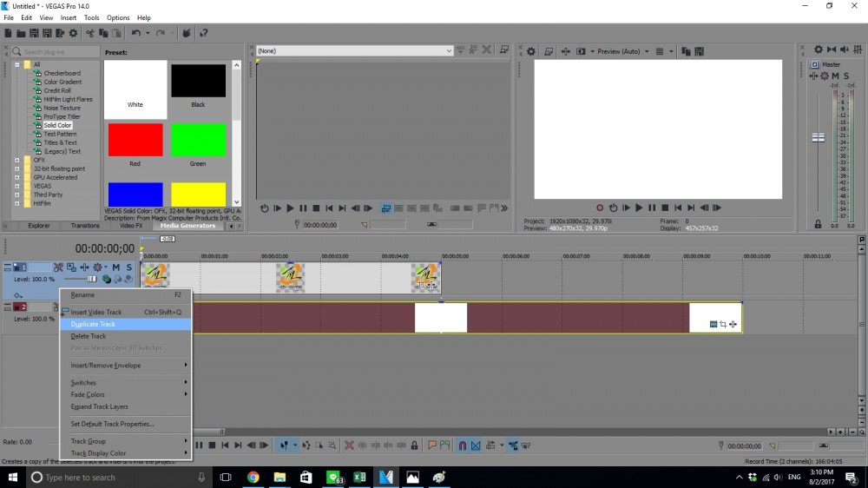Viewport: 868px width, 488px height.
Task: Toggle Auto Ripple in timeline toolbar
Action: [x=490, y=445]
